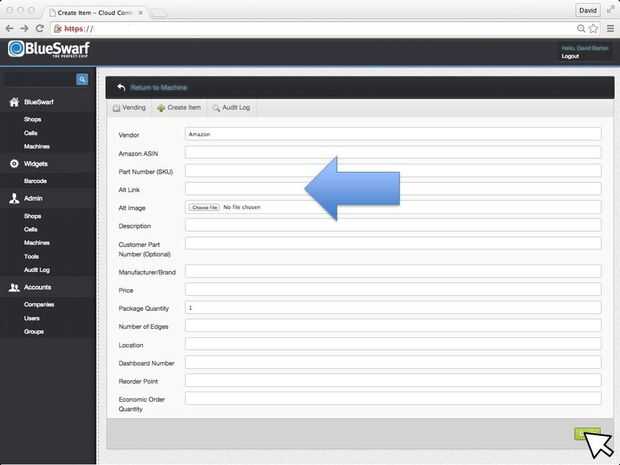
Task: Open Shops under Admin section
Action: (32, 216)
